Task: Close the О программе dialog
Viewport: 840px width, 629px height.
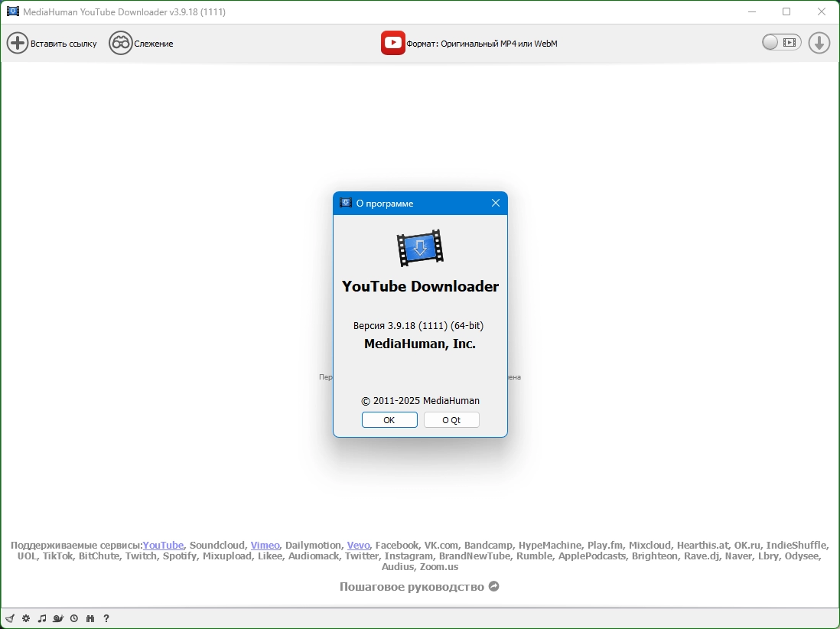Action: pyautogui.click(x=496, y=203)
